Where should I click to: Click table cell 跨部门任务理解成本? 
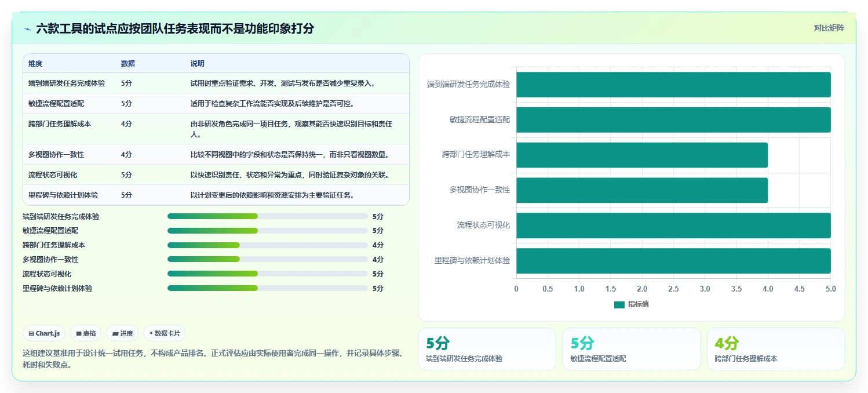(x=60, y=124)
